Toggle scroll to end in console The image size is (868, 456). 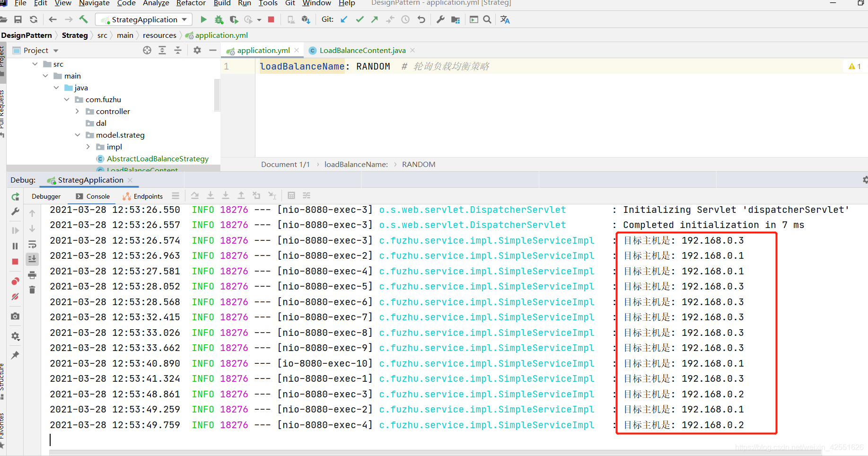pyautogui.click(x=32, y=259)
